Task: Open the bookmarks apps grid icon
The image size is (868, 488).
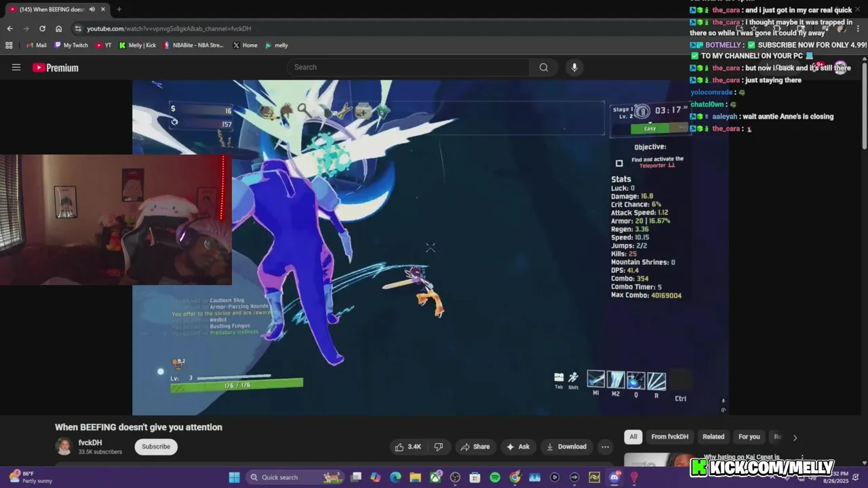Action: coord(9,45)
